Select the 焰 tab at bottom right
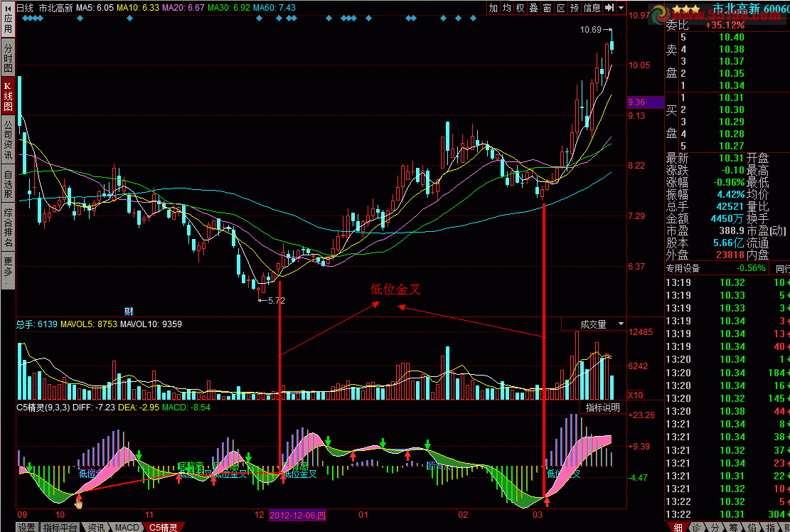The height and width of the screenshot is (532, 790). coord(751,527)
